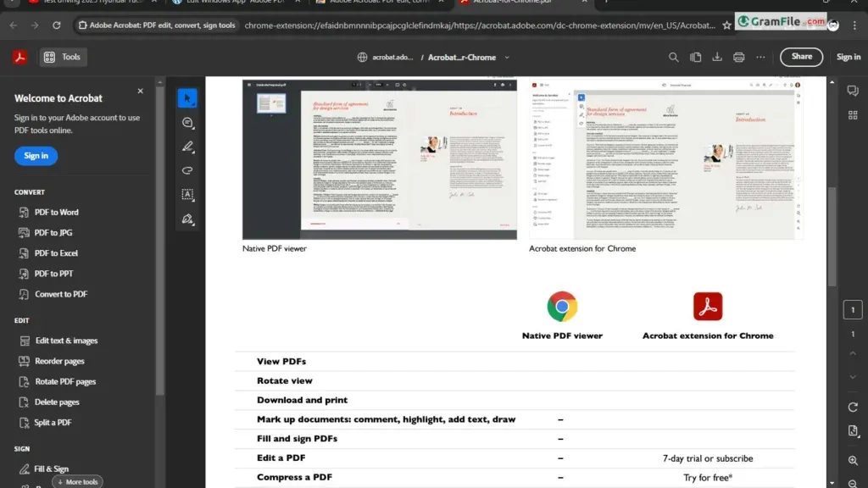
Task: Open comments panel icon on right rail
Action: [853, 91]
